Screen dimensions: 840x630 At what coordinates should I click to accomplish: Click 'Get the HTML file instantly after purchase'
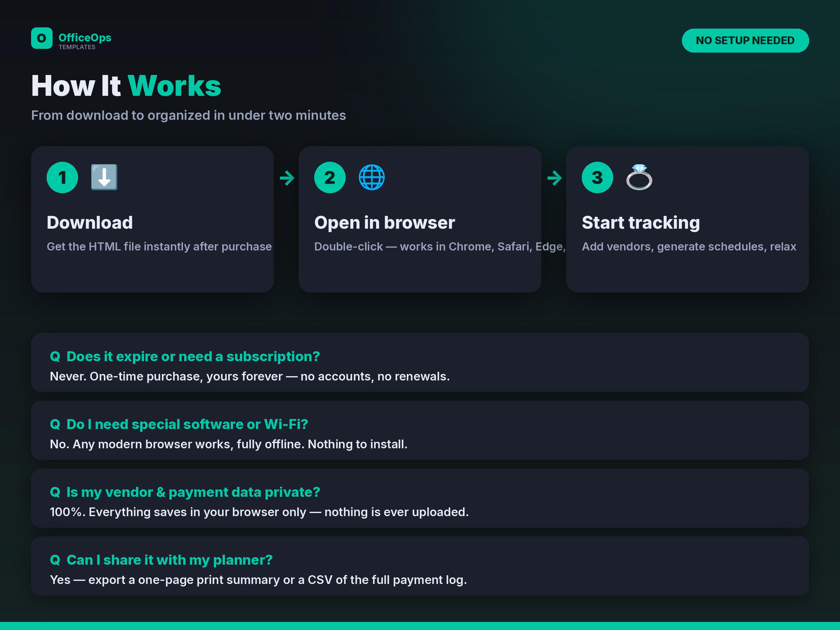159,246
